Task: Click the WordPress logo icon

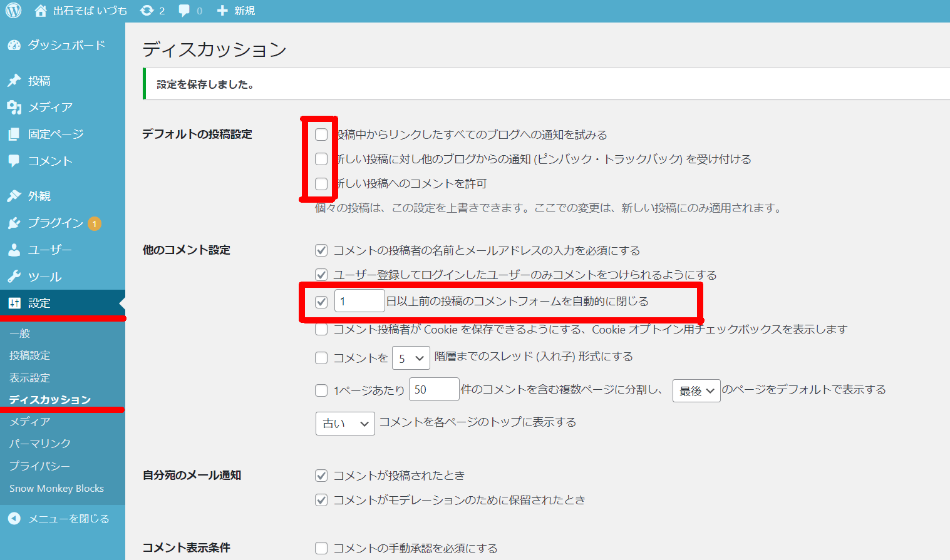Action: point(13,11)
